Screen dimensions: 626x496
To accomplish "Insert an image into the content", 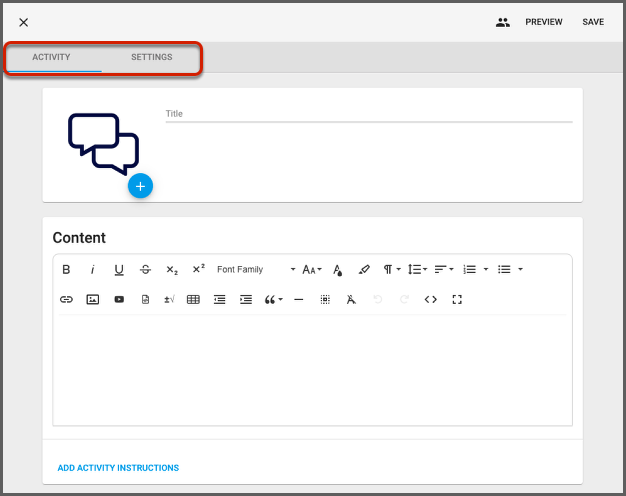I will (93, 299).
